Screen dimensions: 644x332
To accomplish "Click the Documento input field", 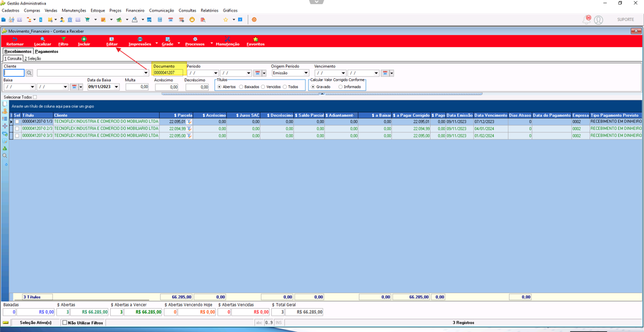I will coord(169,73).
